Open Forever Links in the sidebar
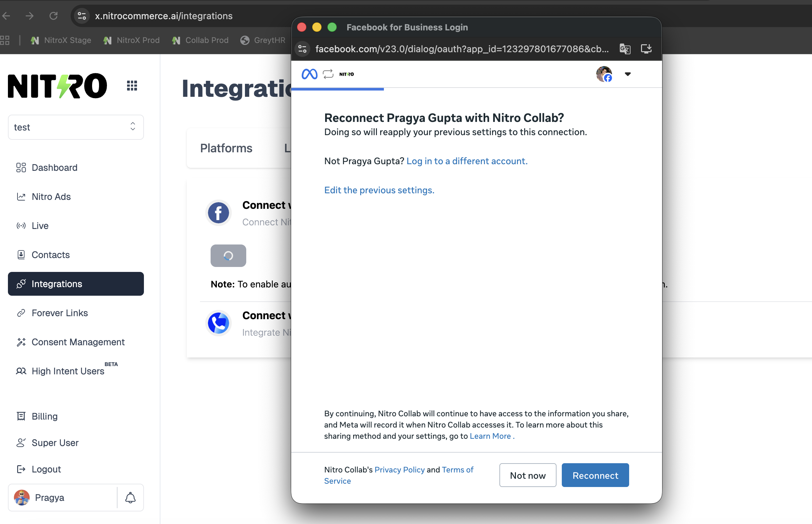This screenshot has height=524, width=812. (x=76, y=313)
